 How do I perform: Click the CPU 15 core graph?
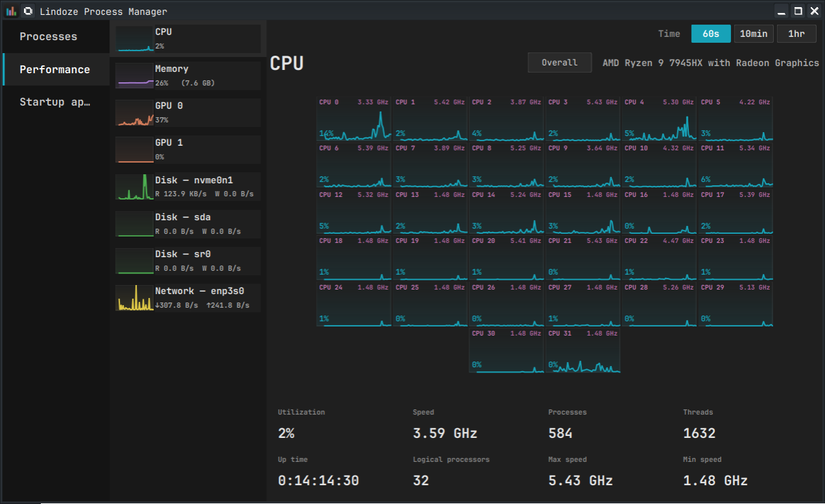coord(583,212)
